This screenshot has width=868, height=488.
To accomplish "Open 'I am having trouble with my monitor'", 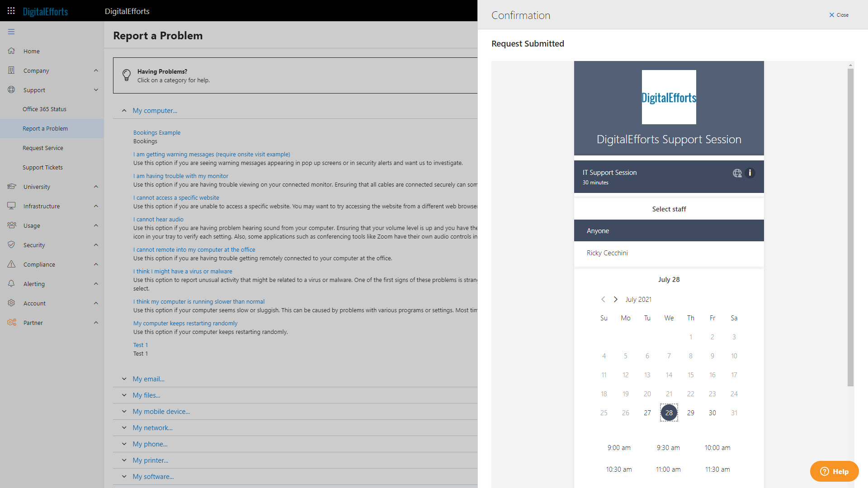I will (181, 176).
